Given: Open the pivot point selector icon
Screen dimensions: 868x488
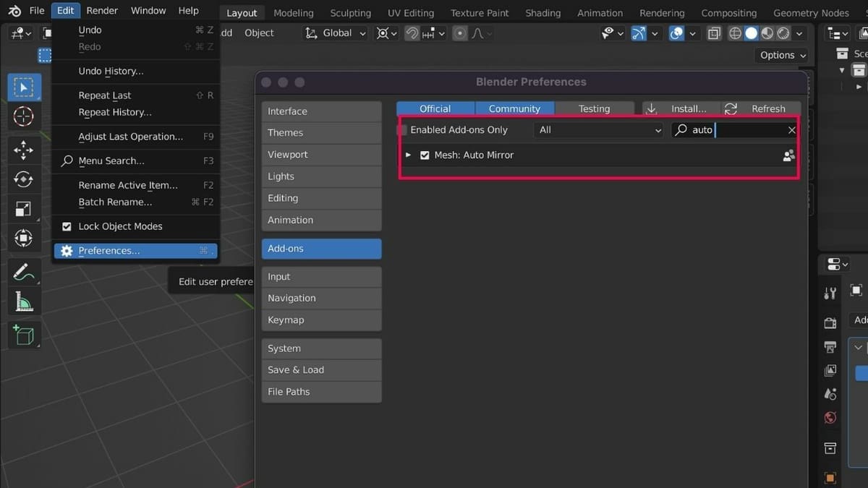Looking at the screenshot, I should click(387, 33).
